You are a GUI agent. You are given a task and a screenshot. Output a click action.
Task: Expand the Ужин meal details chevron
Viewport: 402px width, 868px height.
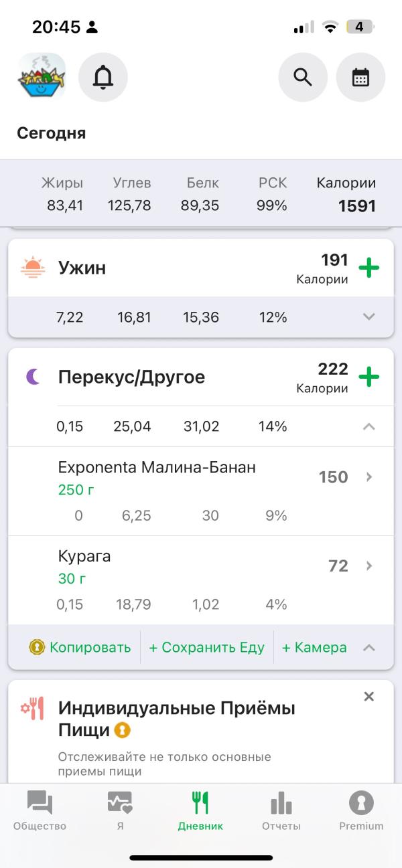tap(368, 317)
